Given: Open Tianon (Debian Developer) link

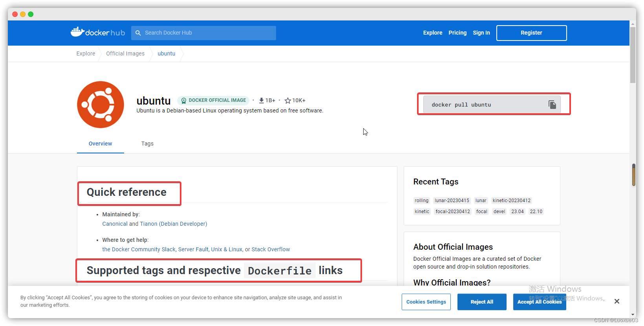Looking at the screenshot, I should click(174, 224).
